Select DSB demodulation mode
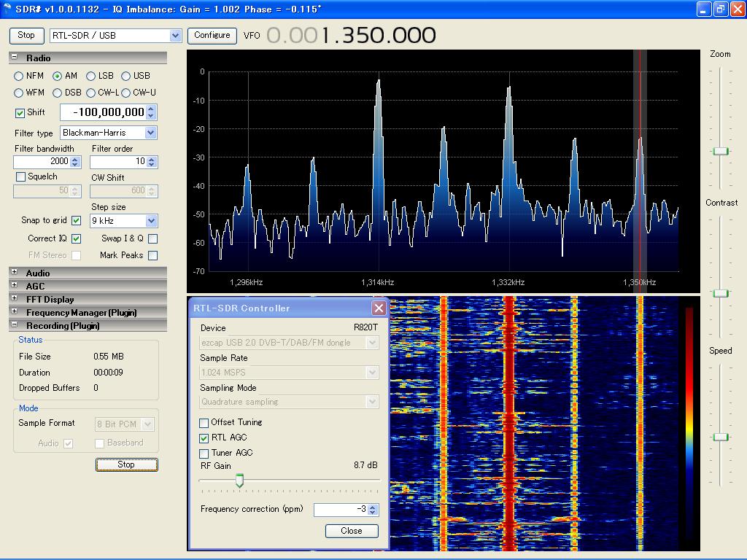Screen dimensions: 747x560 (57, 93)
